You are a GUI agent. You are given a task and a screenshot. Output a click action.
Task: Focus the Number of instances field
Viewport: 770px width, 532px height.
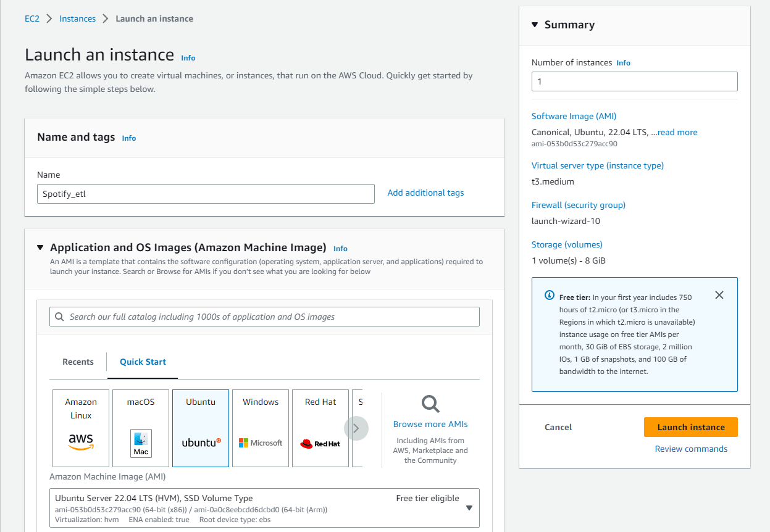click(x=635, y=81)
